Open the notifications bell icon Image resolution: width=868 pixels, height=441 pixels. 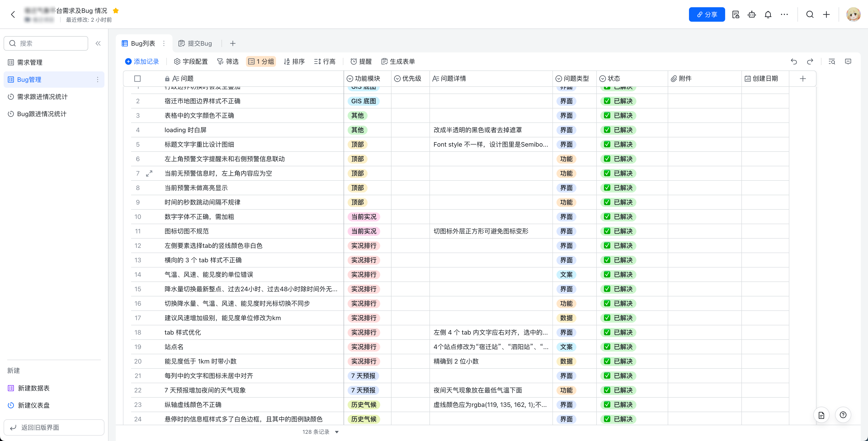pos(768,14)
